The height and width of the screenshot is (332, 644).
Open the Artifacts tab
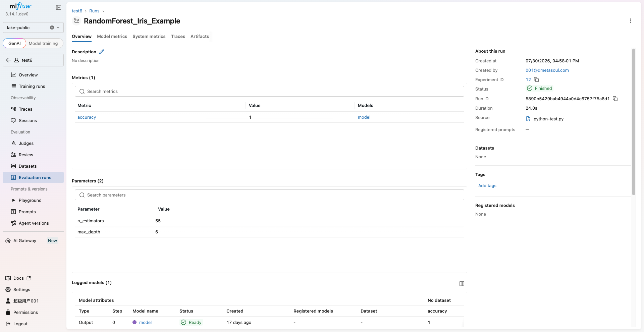pos(200,36)
